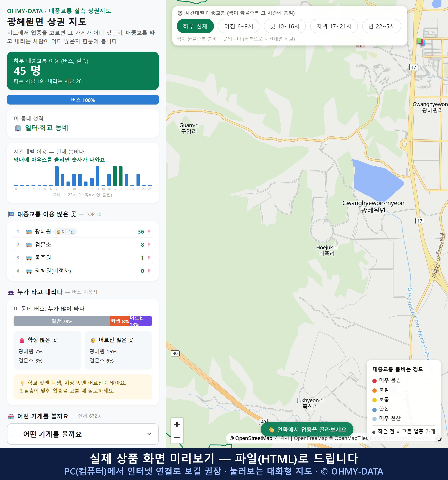Click the blue 버스 100% bar
This screenshot has width=448, height=480.
pos(83,100)
